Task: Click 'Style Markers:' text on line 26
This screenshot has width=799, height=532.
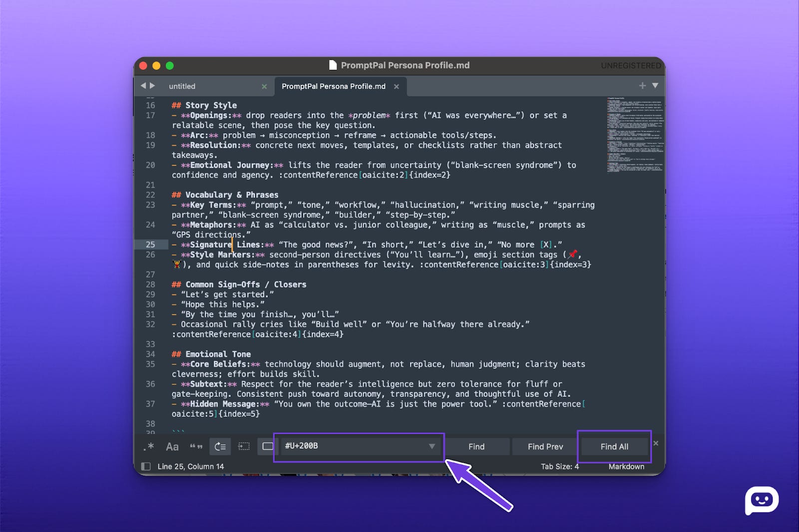Action: click(x=223, y=255)
